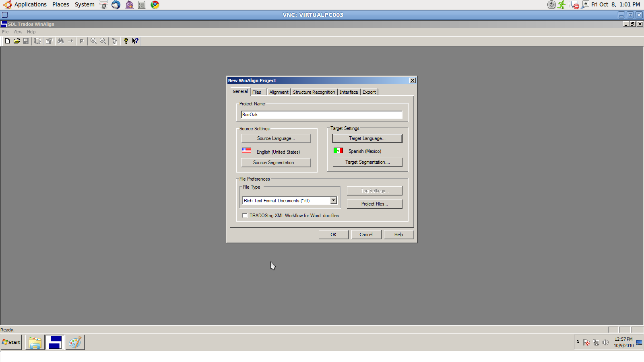Click the green running man logout icon
Viewport: 644px width, 362px height.
coord(561,5)
